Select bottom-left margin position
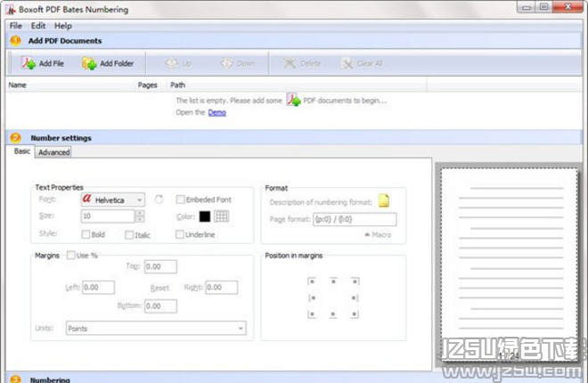This screenshot has height=383, width=588. (312, 314)
